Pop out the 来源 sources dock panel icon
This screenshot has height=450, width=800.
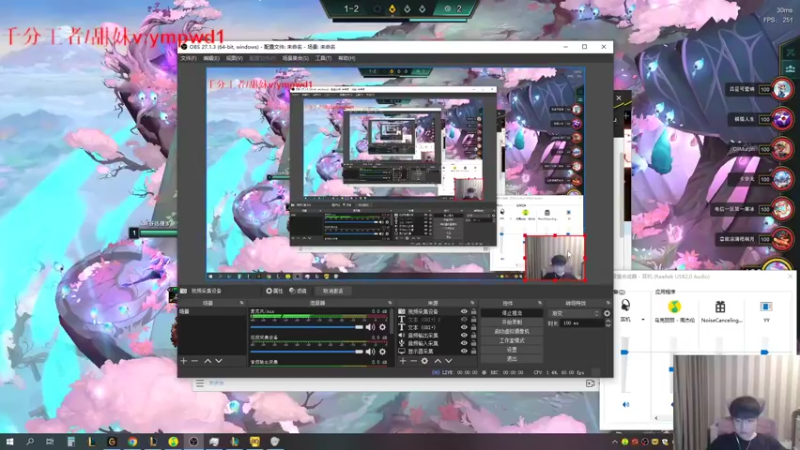pos(472,303)
